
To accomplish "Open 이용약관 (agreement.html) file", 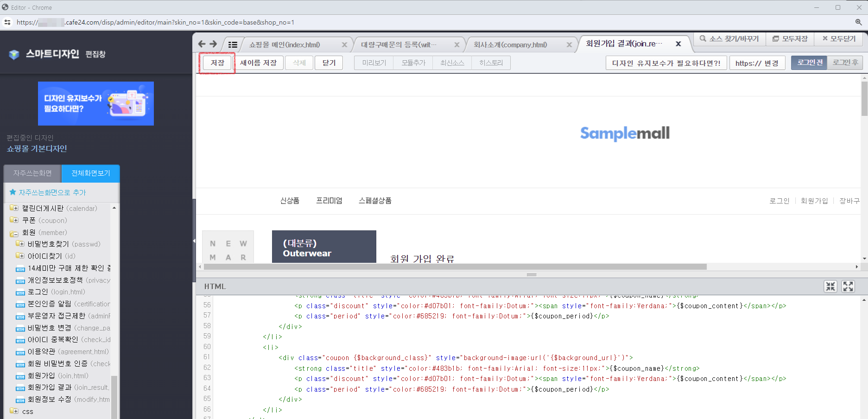I will click(x=63, y=352).
